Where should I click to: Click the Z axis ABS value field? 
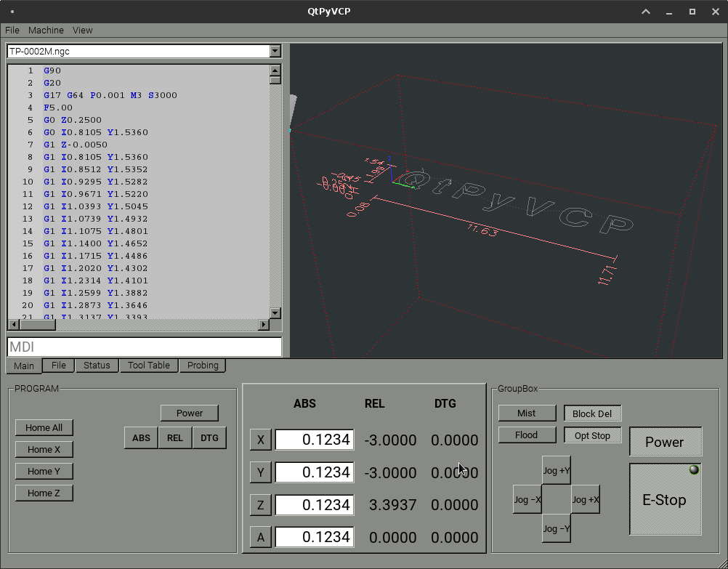tap(315, 505)
